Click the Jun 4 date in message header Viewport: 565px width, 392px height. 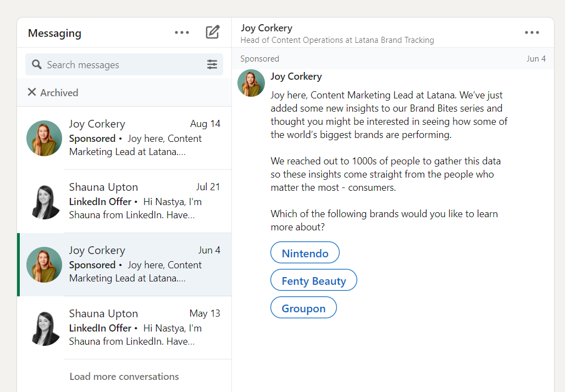[x=536, y=59]
